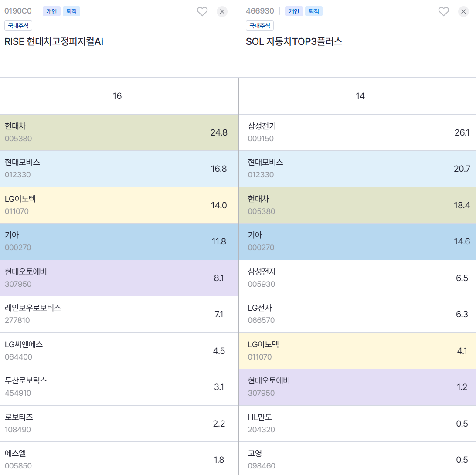476x475 pixels.
Task: Click stock code 066570
Action: [x=261, y=320]
